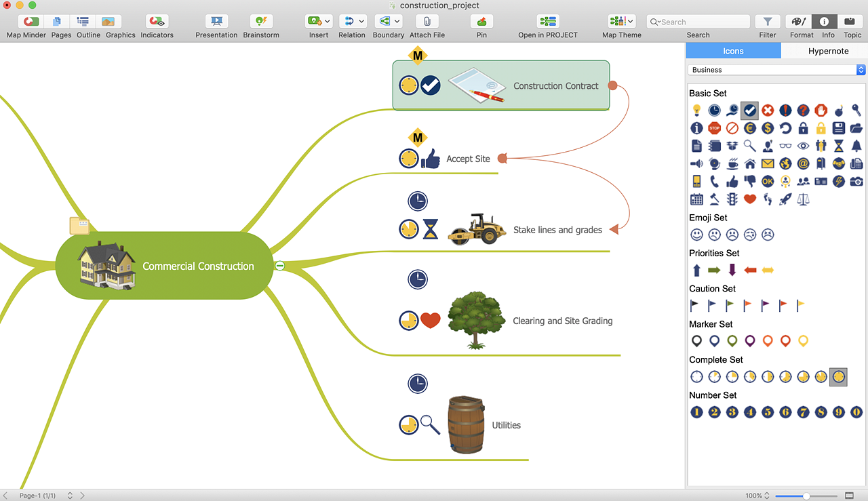
Task: Pick the floppy disk save icon
Action: (839, 127)
